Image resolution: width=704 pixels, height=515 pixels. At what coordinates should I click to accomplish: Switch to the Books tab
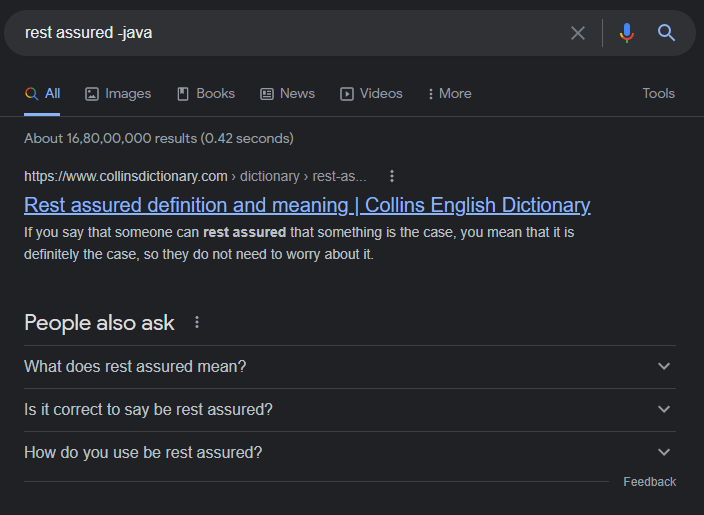pyautogui.click(x=206, y=94)
